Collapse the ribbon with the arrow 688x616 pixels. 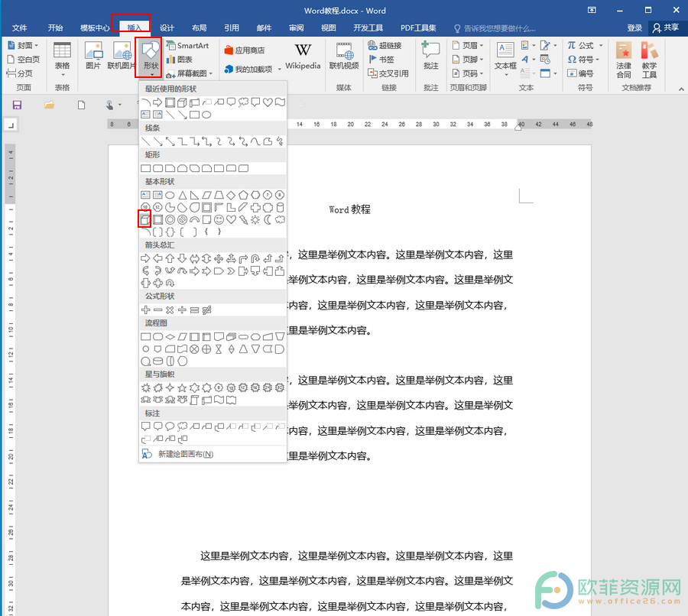[681, 89]
